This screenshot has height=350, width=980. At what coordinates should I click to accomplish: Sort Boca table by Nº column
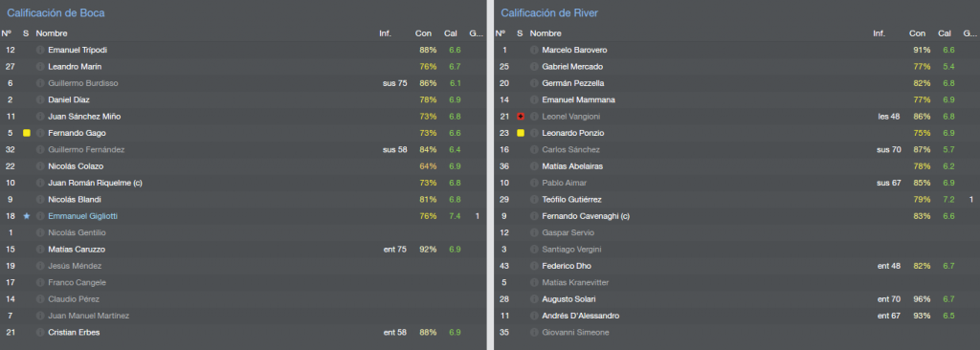pyautogui.click(x=7, y=33)
